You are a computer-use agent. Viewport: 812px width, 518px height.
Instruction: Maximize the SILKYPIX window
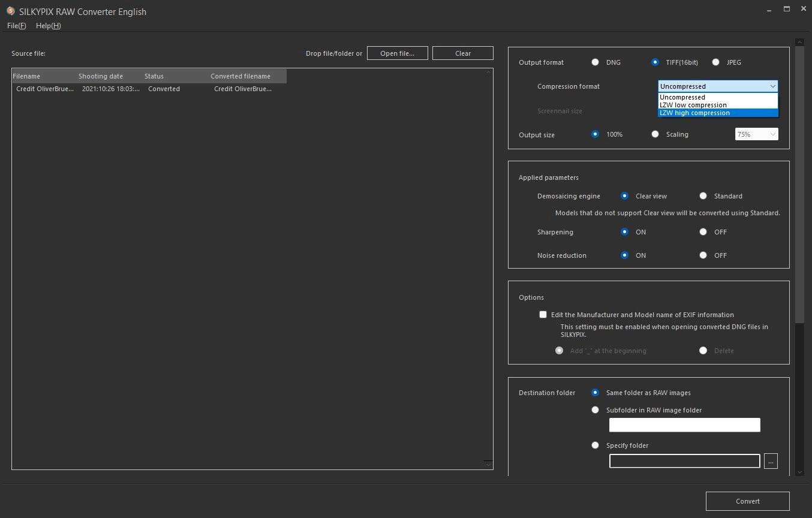(787, 9)
